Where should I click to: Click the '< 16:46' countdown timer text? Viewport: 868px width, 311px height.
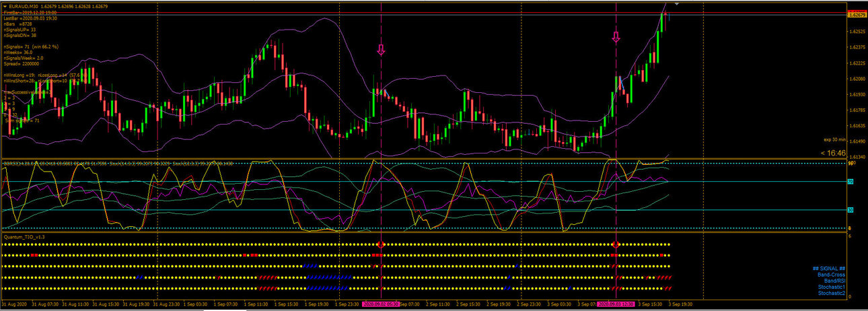point(833,153)
